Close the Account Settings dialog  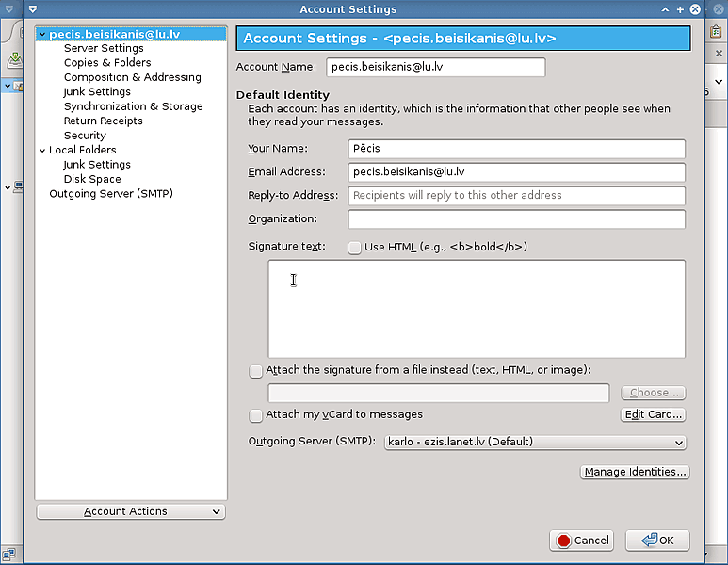[695, 9]
